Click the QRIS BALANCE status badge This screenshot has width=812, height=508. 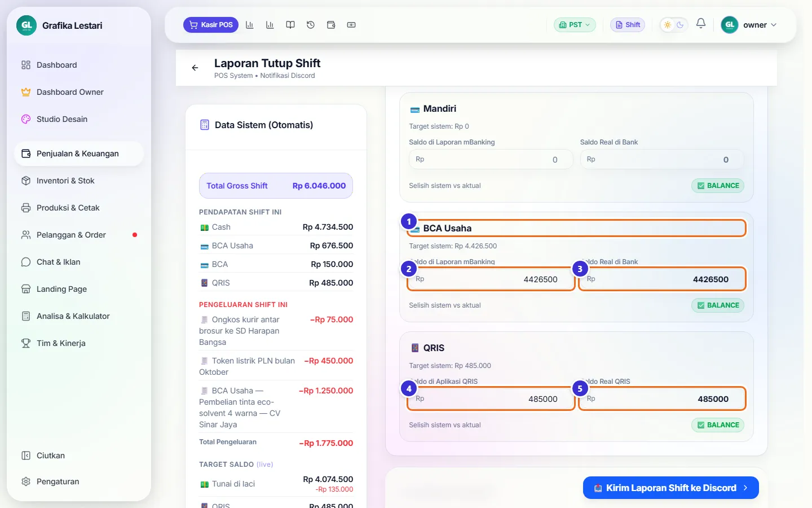coord(718,425)
